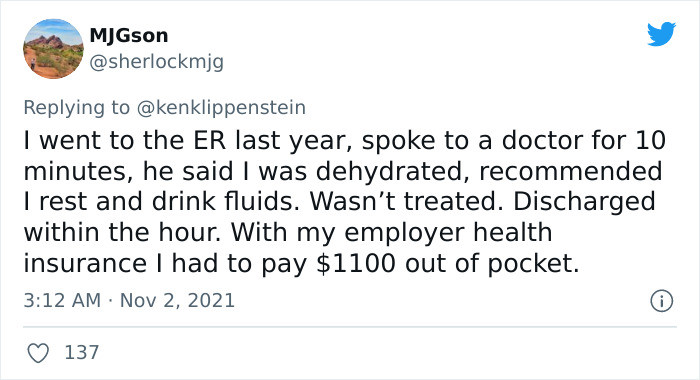The image size is (700, 380).
Task: Click the Nov 2, 2021 date
Action: click(177, 300)
